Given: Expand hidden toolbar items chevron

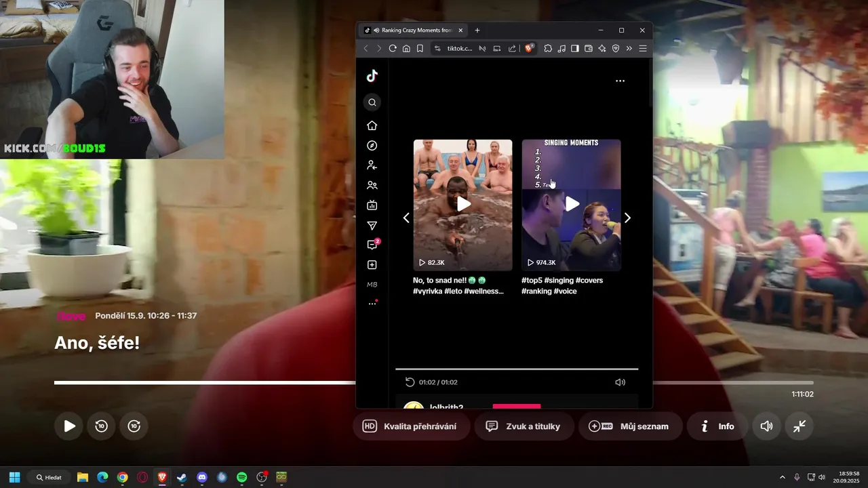Looking at the screenshot, I should (629, 48).
